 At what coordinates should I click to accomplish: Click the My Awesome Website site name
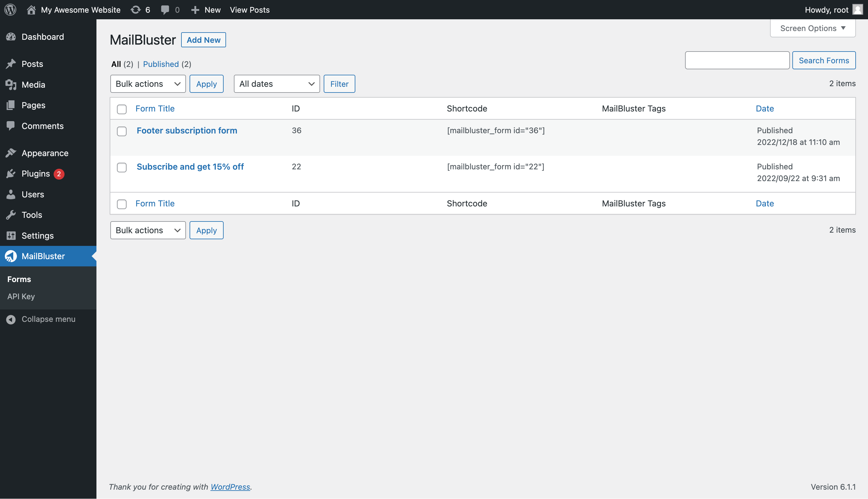[80, 10]
